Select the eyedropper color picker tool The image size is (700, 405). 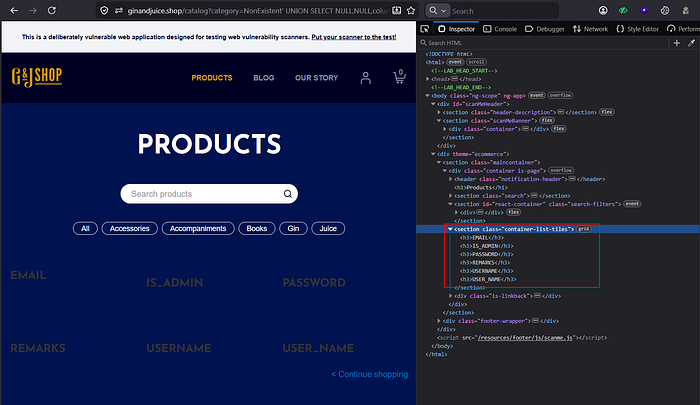[x=692, y=43]
